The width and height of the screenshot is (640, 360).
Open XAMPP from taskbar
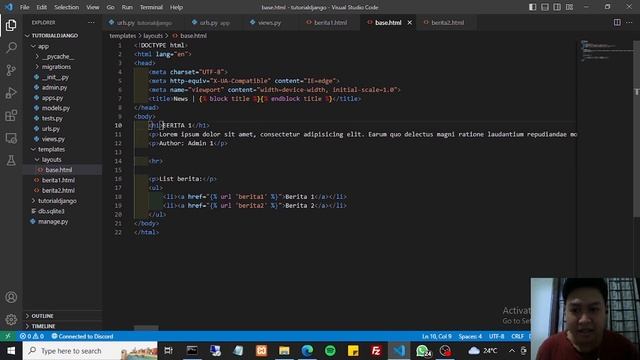pyautogui.click(x=261, y=351)
